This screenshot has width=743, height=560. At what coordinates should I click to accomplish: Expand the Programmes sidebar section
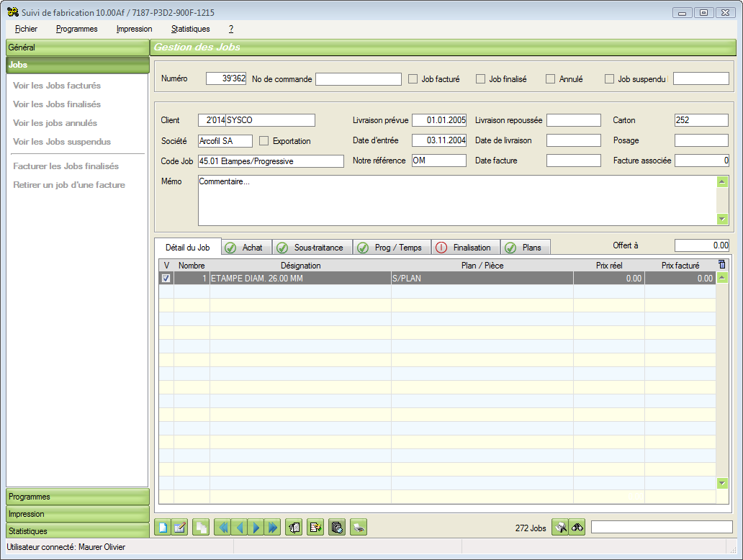(78, 497)
